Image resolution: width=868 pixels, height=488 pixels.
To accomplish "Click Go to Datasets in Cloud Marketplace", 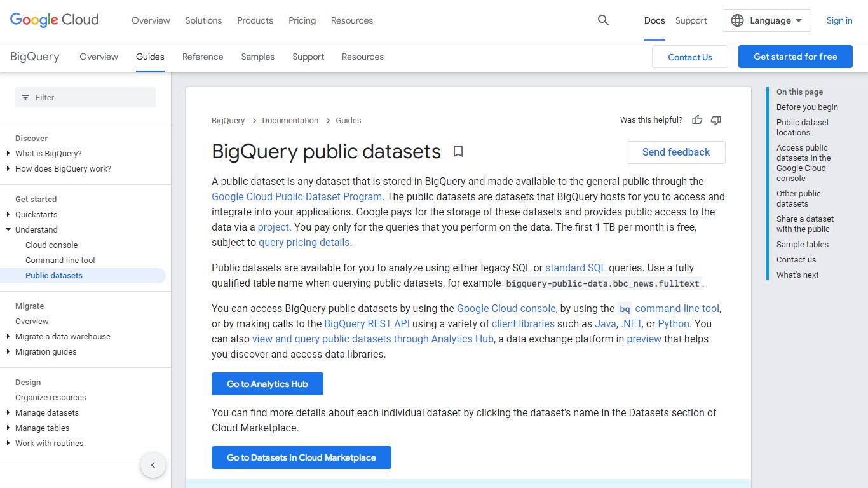I will 301,457.
